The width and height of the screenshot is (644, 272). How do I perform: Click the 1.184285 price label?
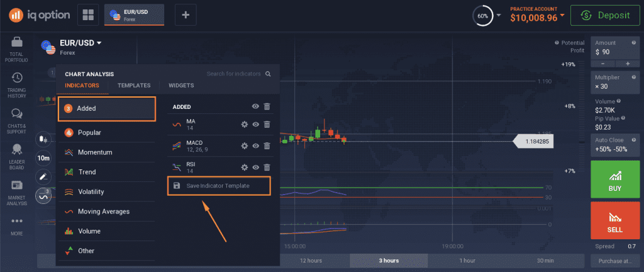pyautogui.click(x=533, y=142)
